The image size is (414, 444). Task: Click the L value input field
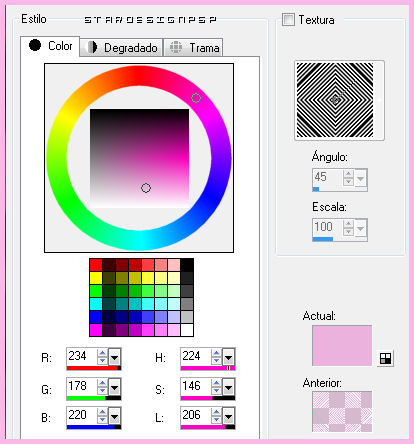tap(196, 415)
